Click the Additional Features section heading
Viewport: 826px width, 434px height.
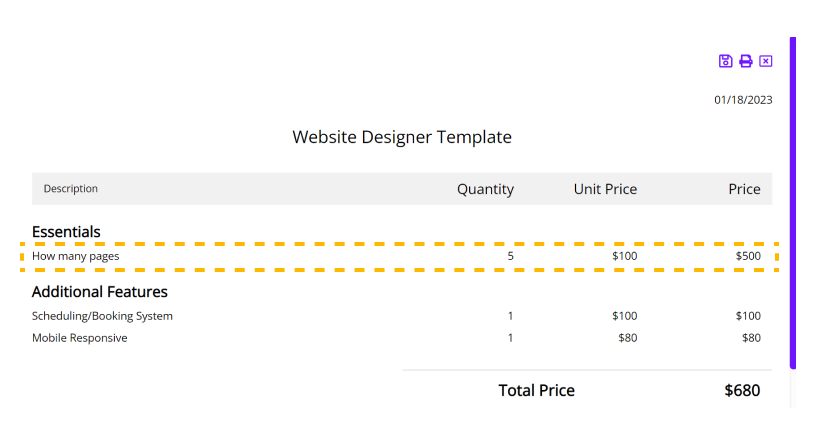pos(100,292)
